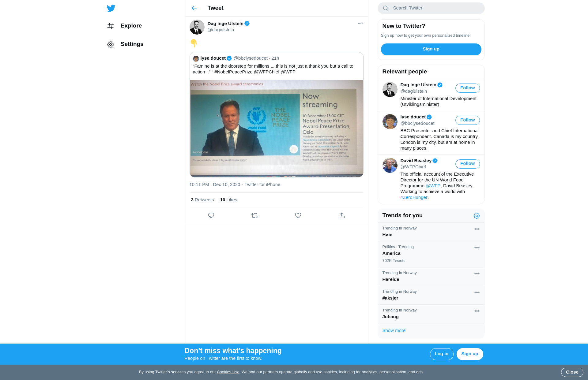Open the #ZeroHunger hashtag link

pos(414,197)
